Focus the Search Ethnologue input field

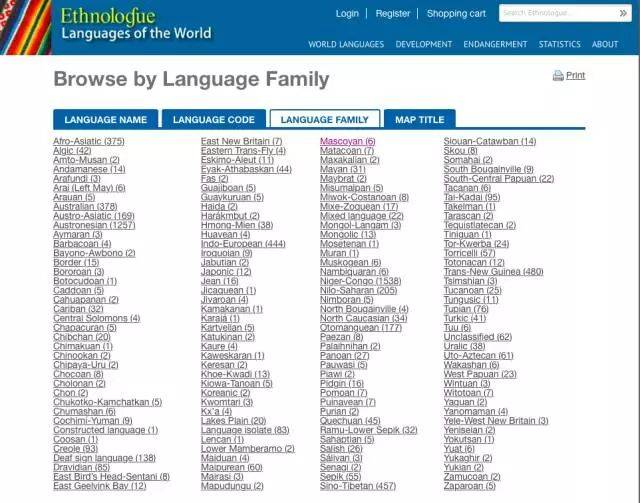click(558, 13)
